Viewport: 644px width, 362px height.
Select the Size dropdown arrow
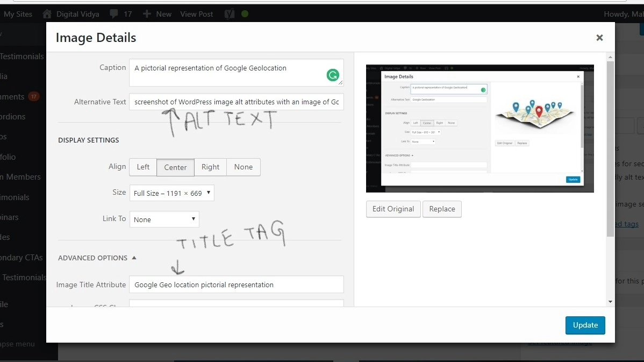208,193
